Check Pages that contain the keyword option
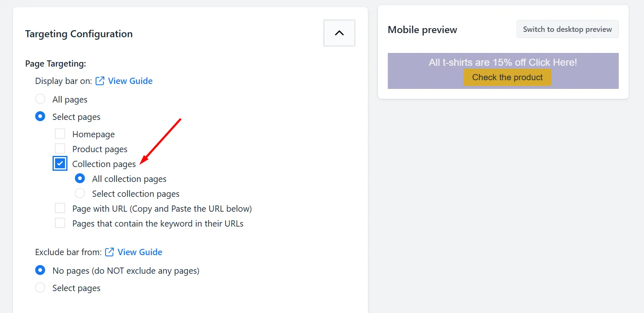This screenshot has height=313, width=644. [60, 223]
